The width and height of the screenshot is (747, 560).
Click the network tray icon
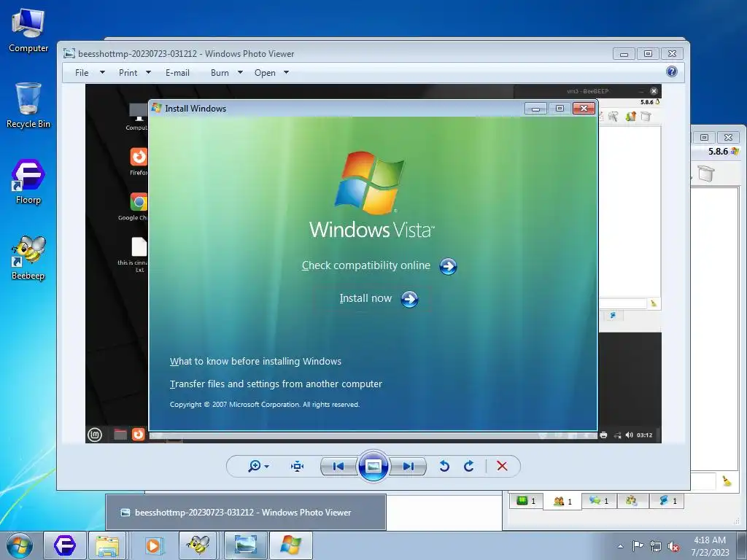pos(656,546)
